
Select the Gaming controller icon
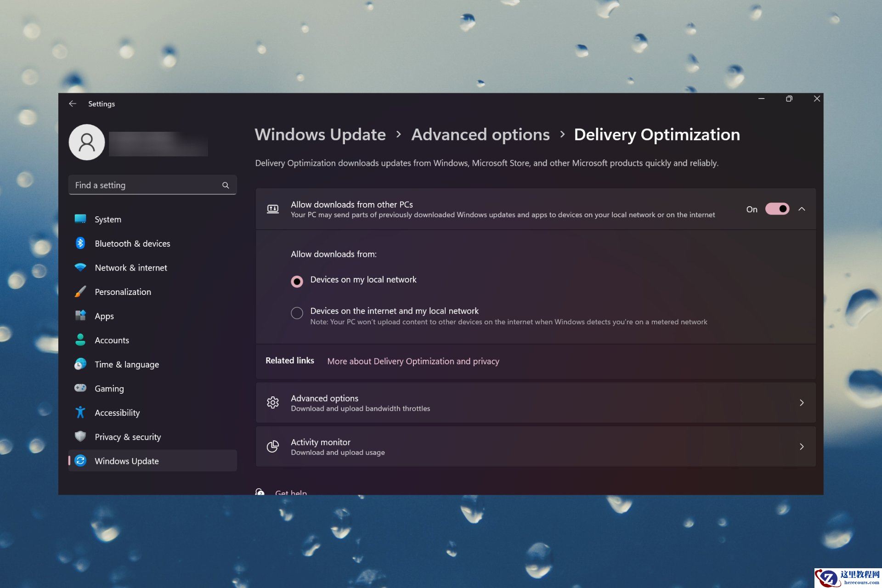[x=80, y=388]
